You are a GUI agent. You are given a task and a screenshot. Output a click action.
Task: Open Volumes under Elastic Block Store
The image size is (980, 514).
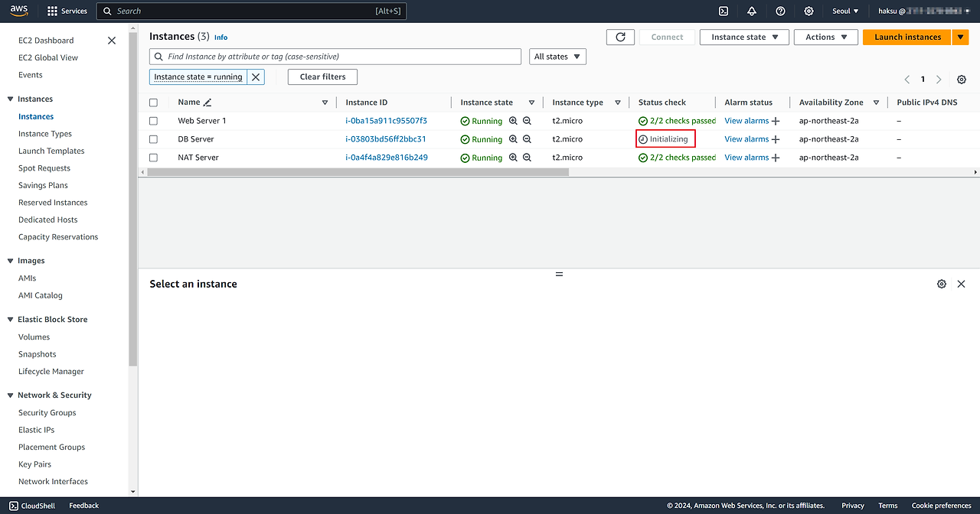point(34,337)
